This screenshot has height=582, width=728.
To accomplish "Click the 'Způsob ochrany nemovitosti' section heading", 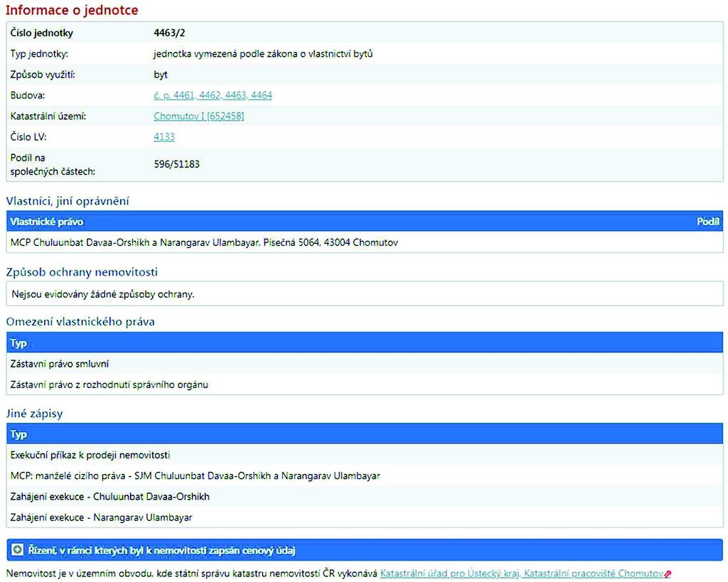I will [x=82, y=272].
